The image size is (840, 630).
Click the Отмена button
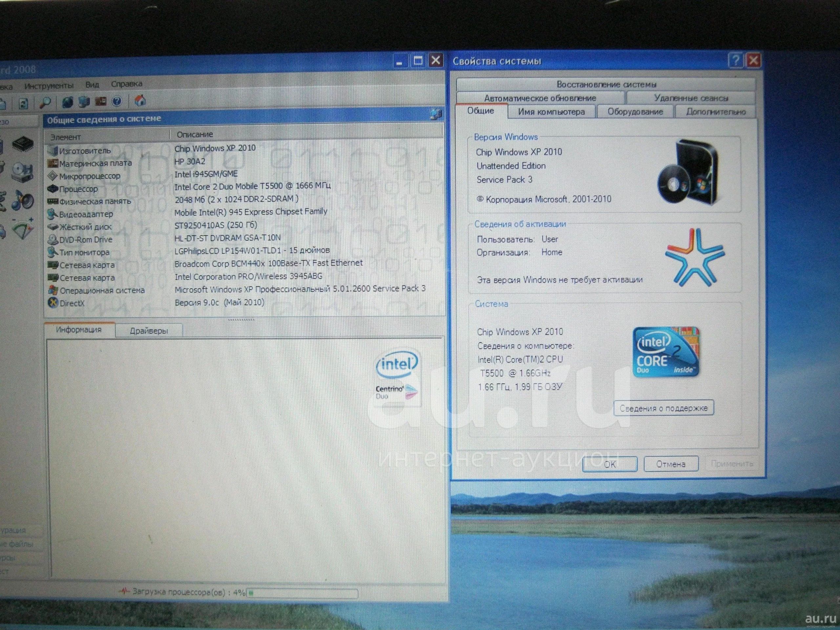[x=671, y=464]
